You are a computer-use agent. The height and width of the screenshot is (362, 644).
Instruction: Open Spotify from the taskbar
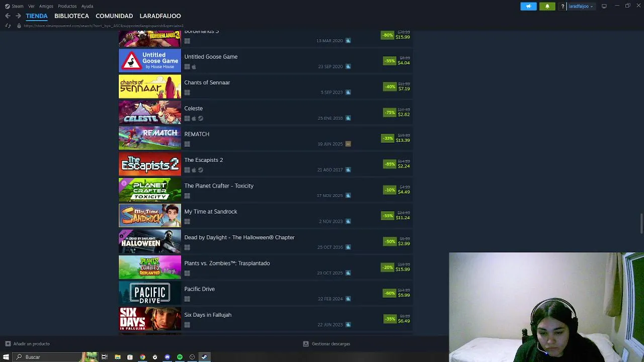[x=180, y=357]
